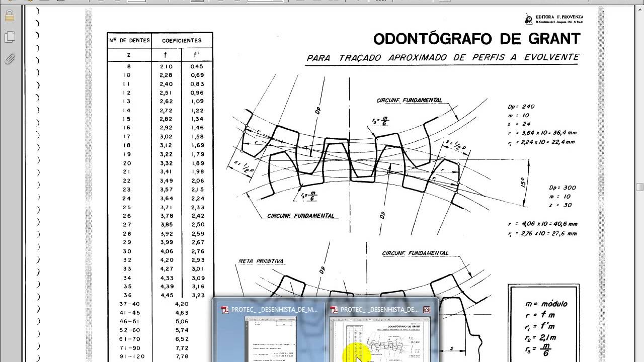Click value 4,45 in row 36
Viewport: 644px width, 362px height.
point(166,295)
